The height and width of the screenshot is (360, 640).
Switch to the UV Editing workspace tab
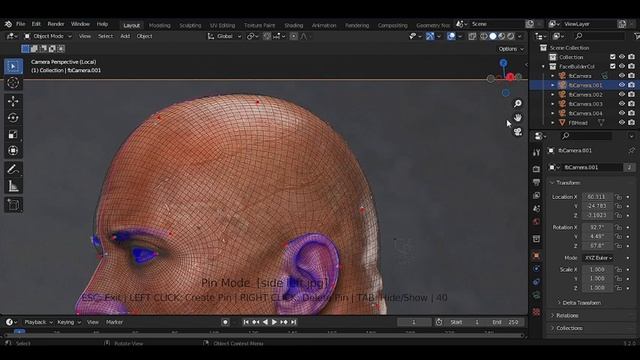[222, 25]
